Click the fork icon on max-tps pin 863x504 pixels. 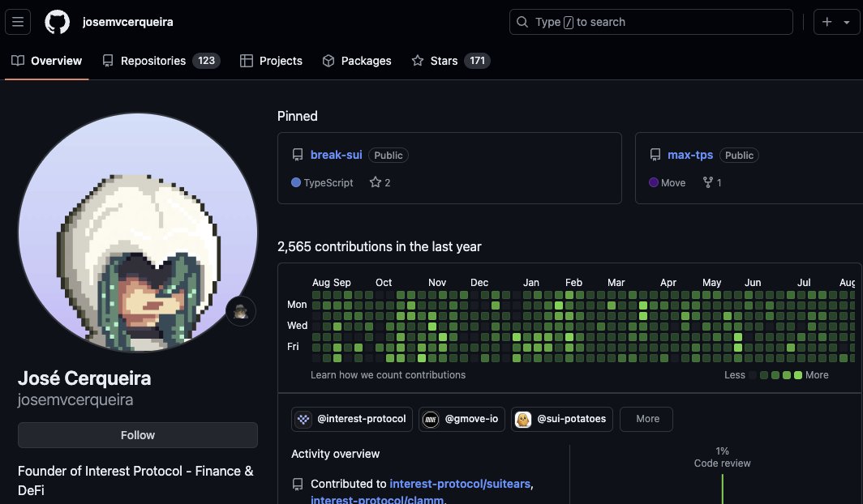[707, 182]
